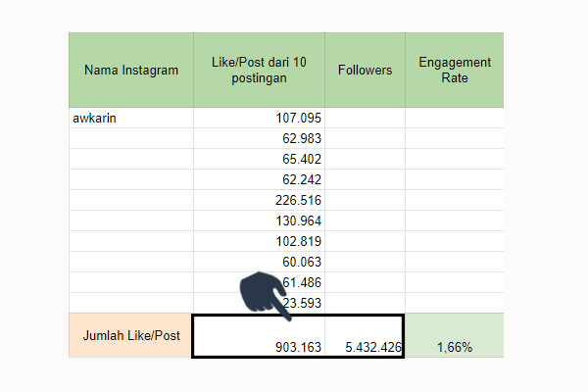Select the Nama Instagram header cell
The width and height of the screenshot is (588, 392).
click(131, 71)
